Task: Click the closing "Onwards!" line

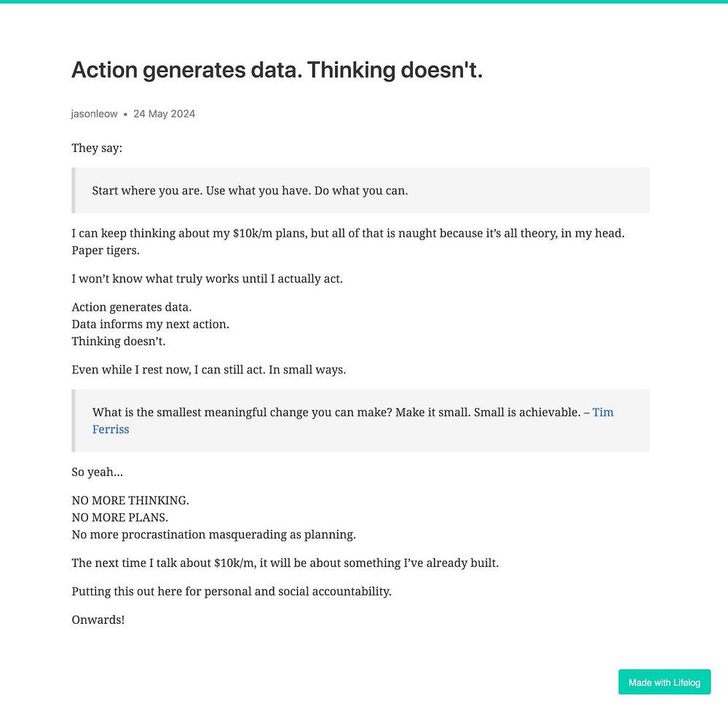Action: tap(98, 620)
